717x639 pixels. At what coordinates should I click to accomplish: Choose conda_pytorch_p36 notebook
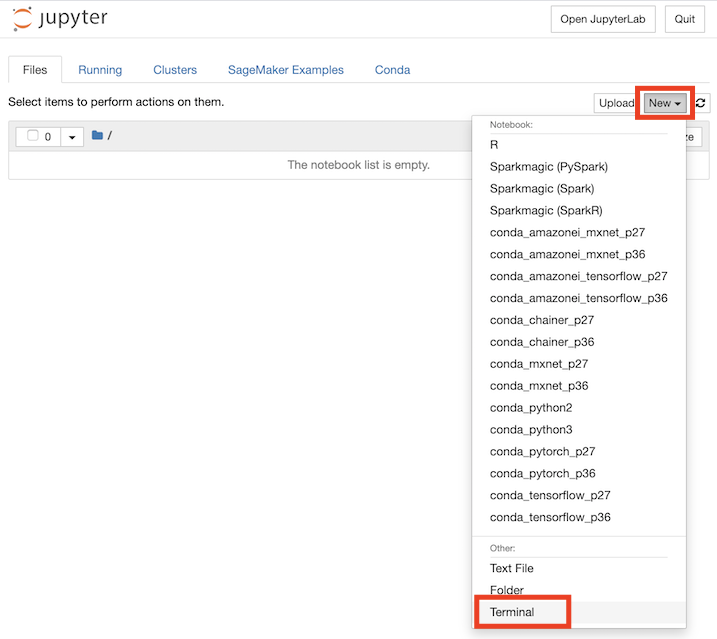(578, 473)
